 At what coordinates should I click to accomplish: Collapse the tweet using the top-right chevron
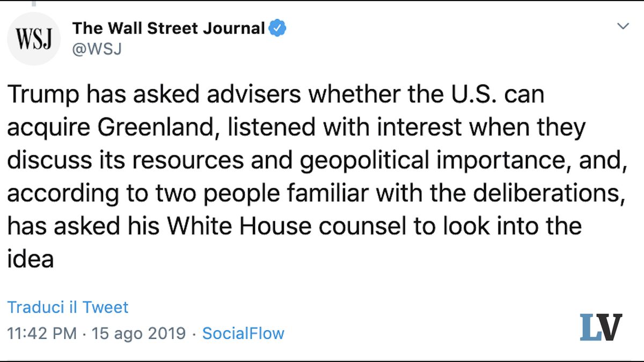coord(623,26)
